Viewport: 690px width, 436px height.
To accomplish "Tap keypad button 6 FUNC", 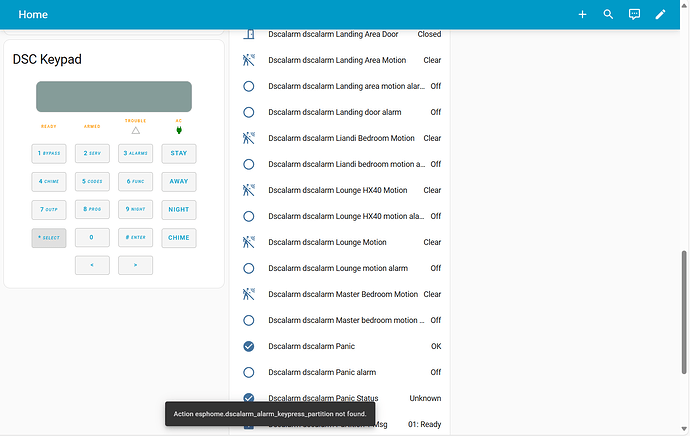I will pyautogui.click(x=136, y=181).
